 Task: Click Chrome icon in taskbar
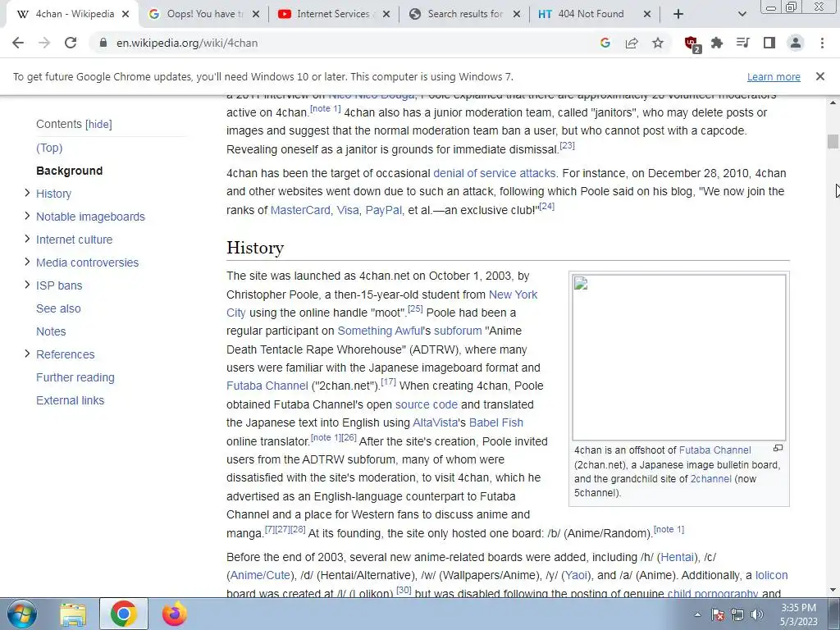click(123, 614)
